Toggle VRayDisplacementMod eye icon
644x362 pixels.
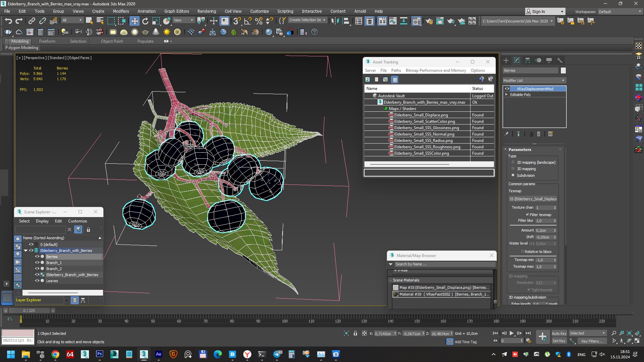(x=507, y=89)
